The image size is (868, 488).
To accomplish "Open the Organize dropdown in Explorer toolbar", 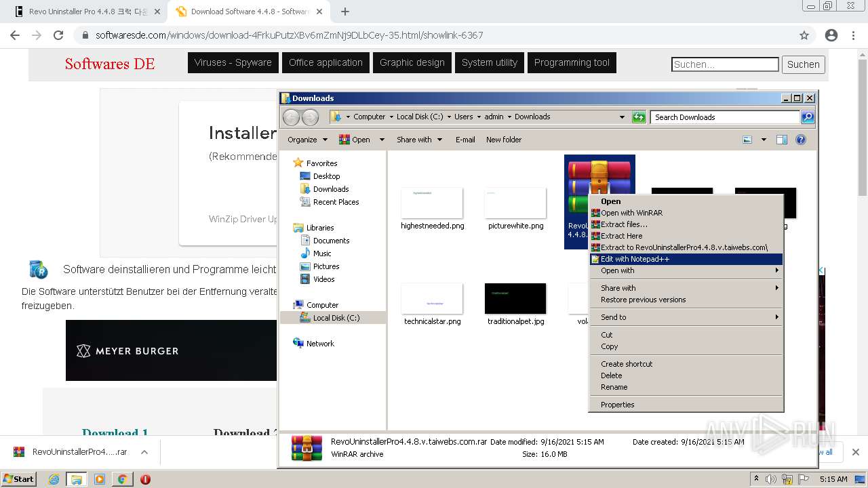I will 307,140.
